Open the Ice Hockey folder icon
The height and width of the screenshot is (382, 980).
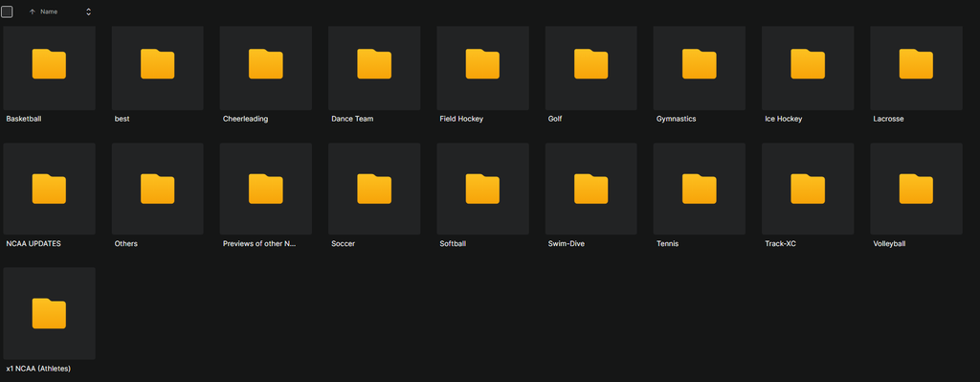[x=808, y=64]
